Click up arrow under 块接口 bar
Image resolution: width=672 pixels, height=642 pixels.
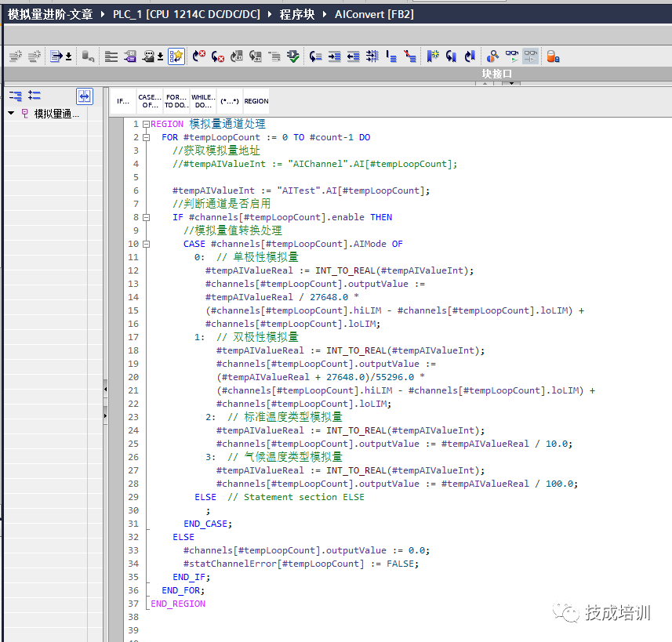(x=485, y=84)
